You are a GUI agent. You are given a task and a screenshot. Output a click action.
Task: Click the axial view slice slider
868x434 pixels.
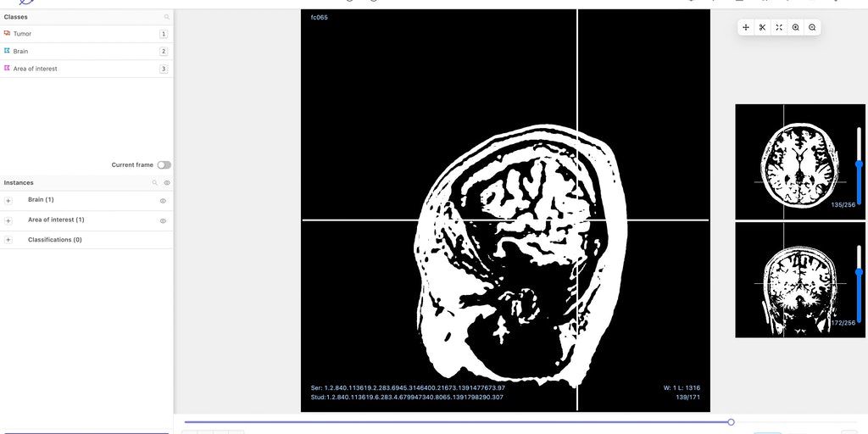[860, 164]
